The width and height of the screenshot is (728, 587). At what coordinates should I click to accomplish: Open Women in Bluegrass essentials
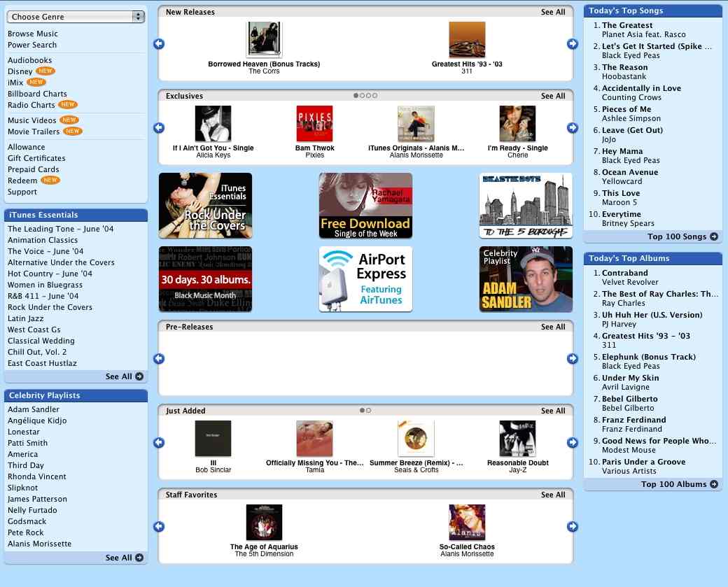click(45, 285)
